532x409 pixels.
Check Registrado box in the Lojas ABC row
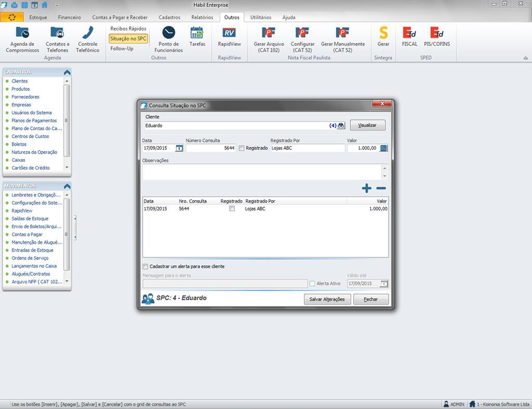pos(232,209)
